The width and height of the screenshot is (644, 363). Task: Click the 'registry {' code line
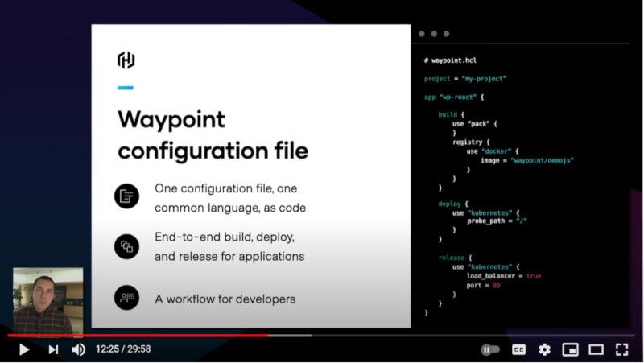point(471,142)
